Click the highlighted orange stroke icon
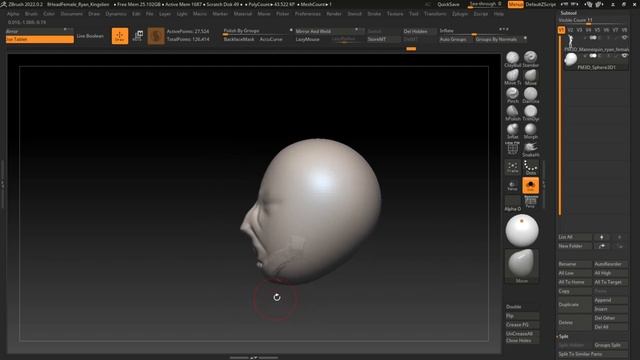 531,186
